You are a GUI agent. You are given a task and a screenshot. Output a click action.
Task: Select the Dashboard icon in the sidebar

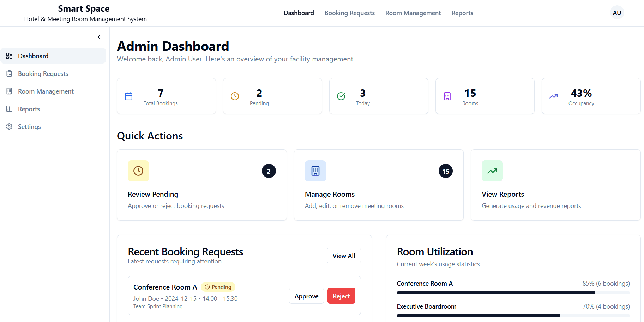pyautogui.click(x=9, y=55)
